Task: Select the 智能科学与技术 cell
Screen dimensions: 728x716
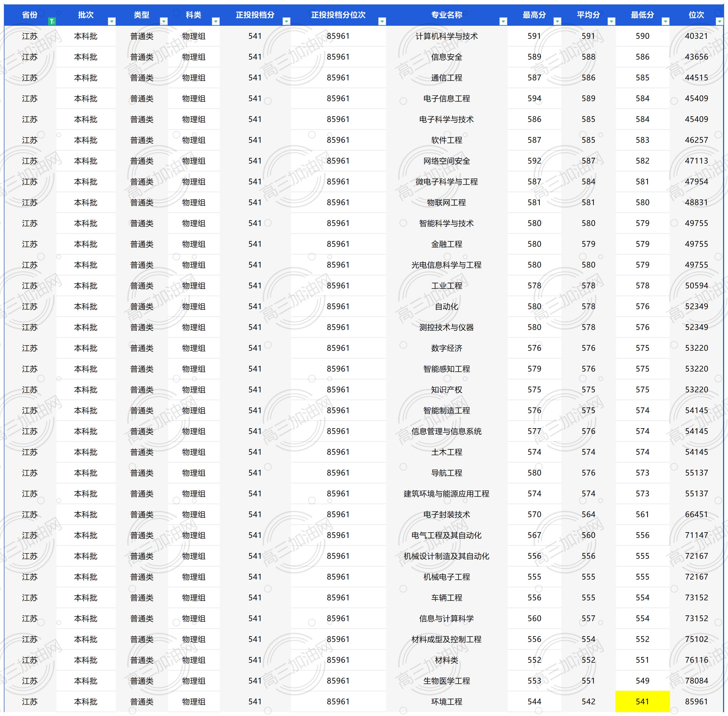Action: [x=447, y=223]
